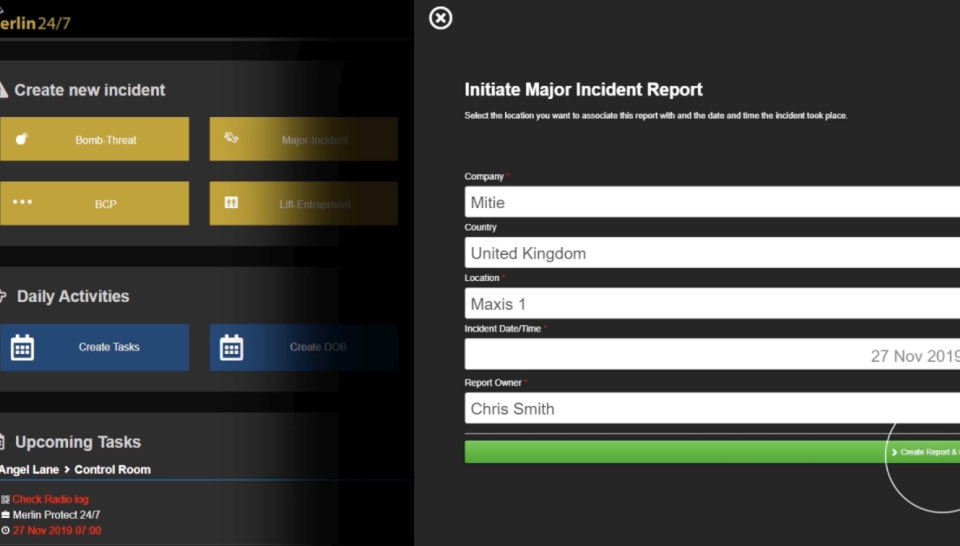
Task: Create a Lift-Entrapment incident
Action: click(304, 203)
